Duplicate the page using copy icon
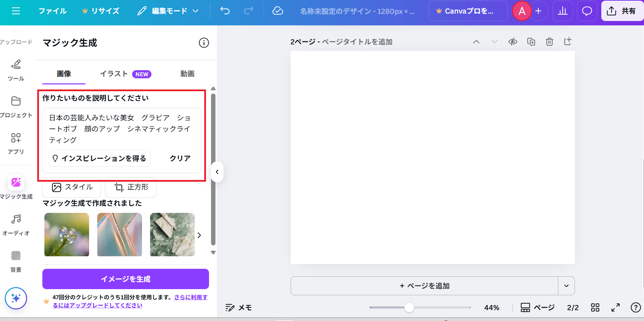 531,42
